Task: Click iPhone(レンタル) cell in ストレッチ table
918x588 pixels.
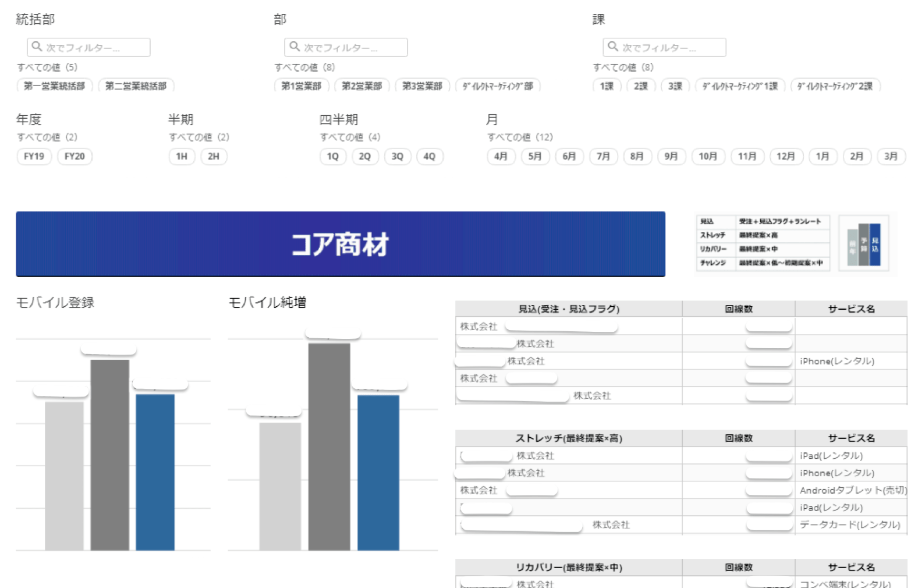Action: click(851, 473)
